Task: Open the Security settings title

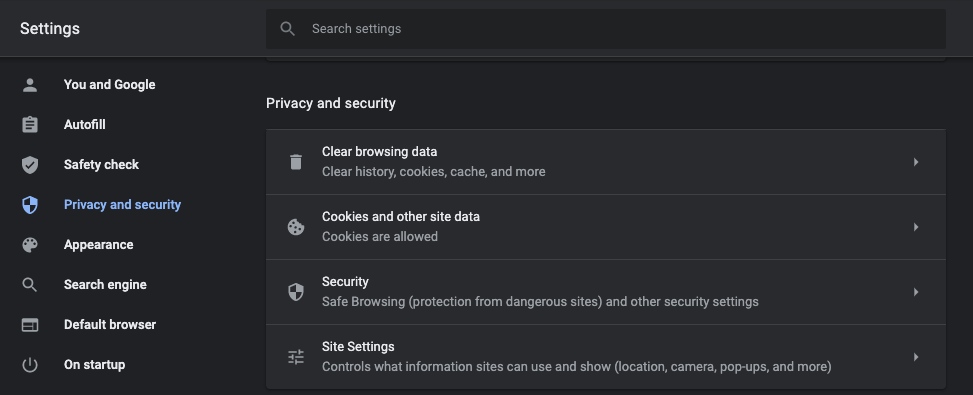Action: [345, 282]
